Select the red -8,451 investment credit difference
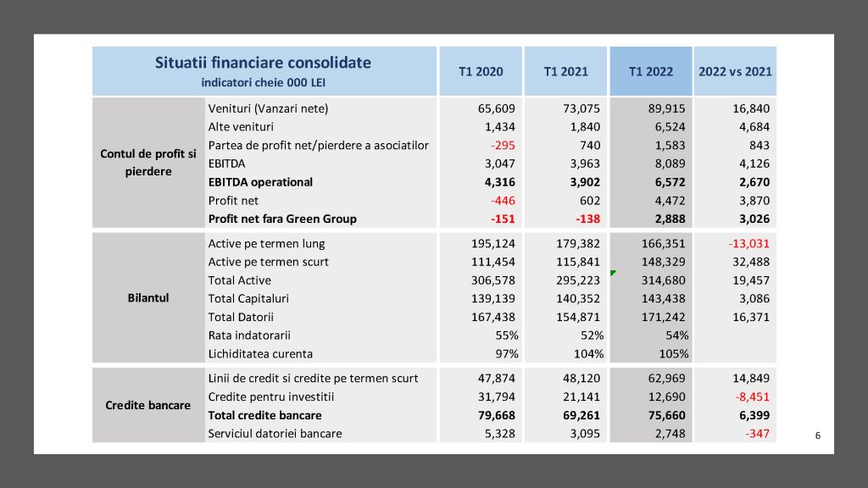 coord(753,396)
